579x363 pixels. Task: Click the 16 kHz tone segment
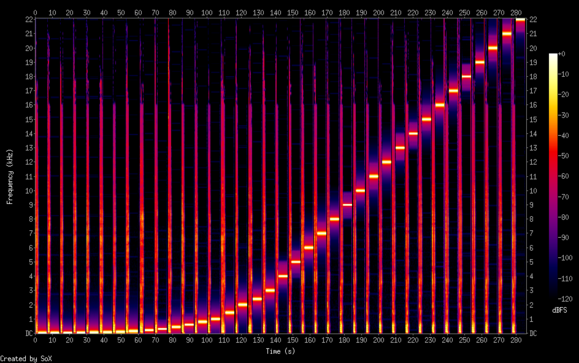(440, 105)
